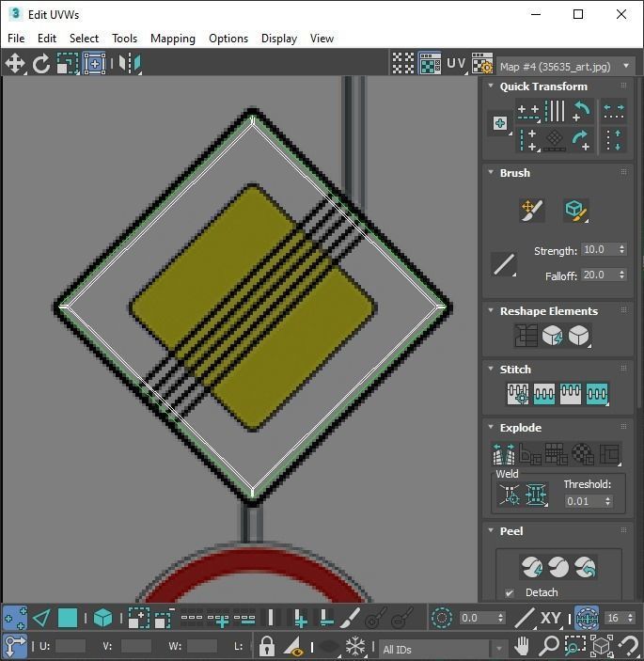Collapse the Quick Transform rollout
Screen dimensions: 644x661
point(491,86)
